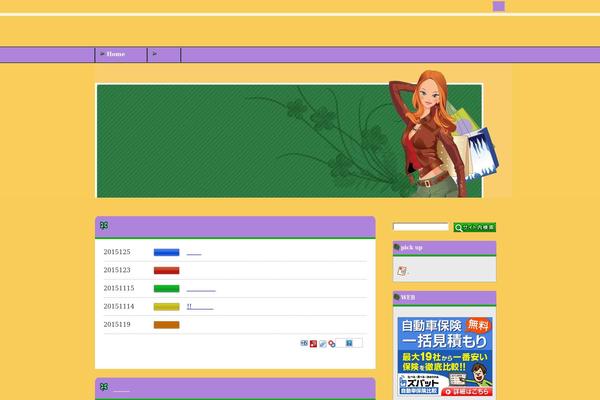Viewport: 600px width, 400px height.
Task: Click the first blue bookmark icon below the list
Action: (304, 343)
